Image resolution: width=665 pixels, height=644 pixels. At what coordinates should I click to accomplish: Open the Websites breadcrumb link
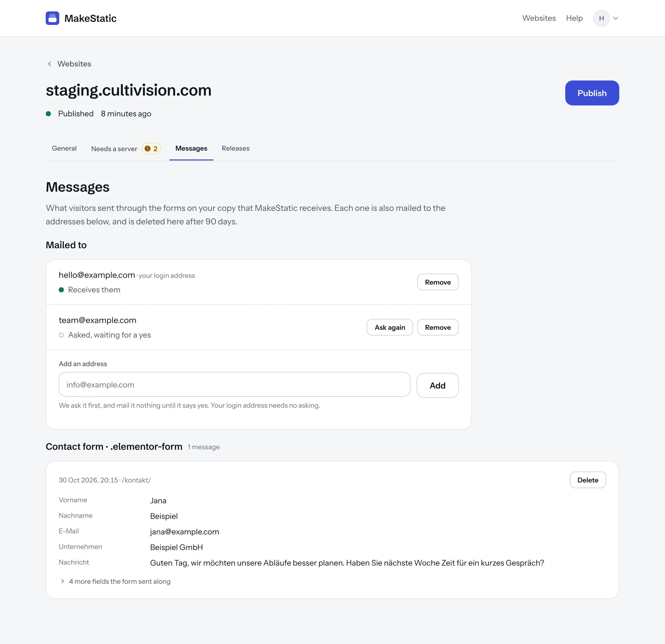[74, 64]
